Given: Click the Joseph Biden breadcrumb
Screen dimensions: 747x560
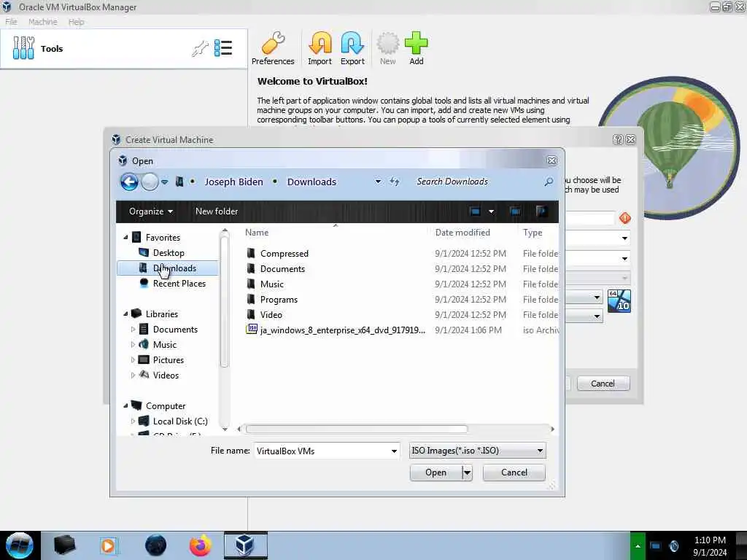Looking at the screenshot, I should (234, 182).
